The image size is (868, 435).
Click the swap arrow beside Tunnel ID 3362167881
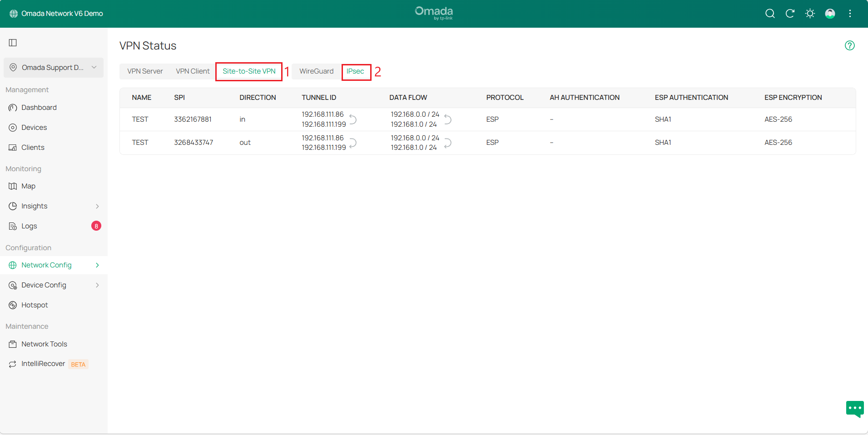(x=354, y=119)
